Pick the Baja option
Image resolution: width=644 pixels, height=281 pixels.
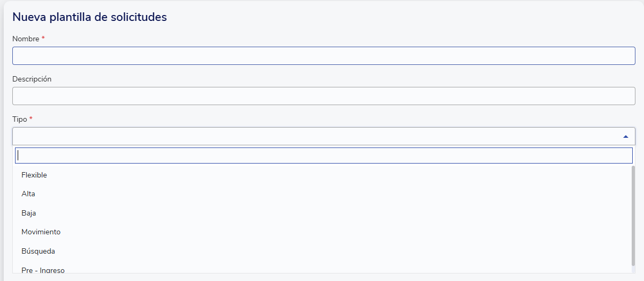click(29, 213)
